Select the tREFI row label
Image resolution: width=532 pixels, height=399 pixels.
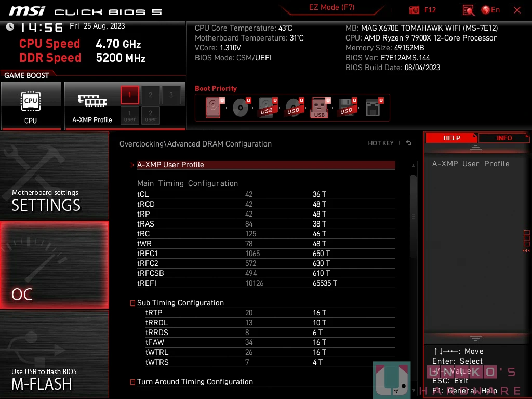[147, 283]
